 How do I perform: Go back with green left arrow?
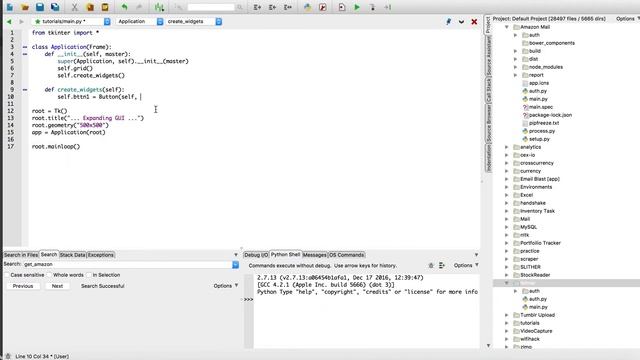coord(9,22)
